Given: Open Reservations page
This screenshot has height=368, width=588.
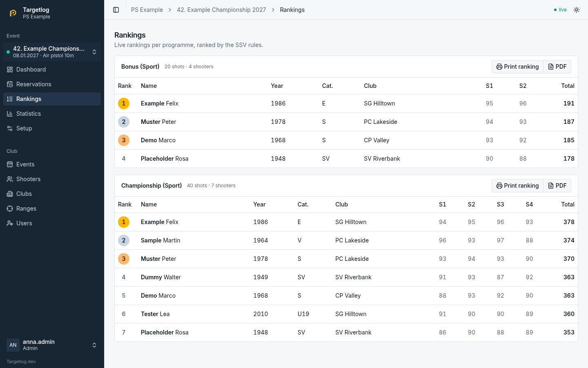Looking at the screenshot, I should coord(52,84).
